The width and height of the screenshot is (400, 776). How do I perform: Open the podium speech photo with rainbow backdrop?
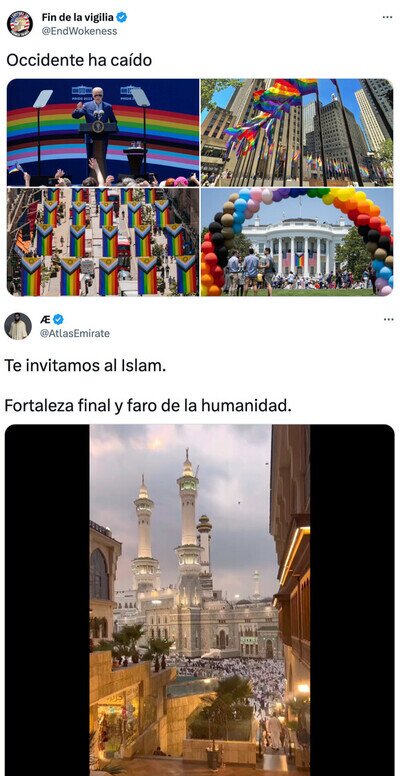tap(103, 133)
